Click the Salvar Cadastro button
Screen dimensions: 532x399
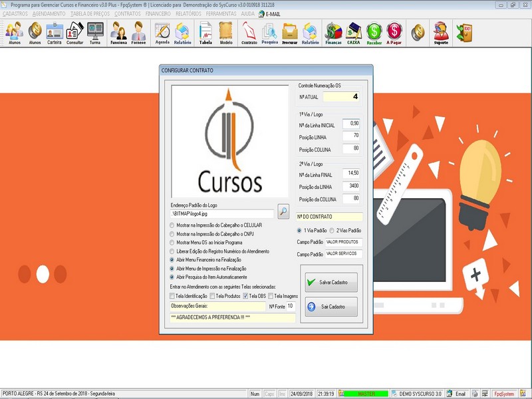coord(331,283)
